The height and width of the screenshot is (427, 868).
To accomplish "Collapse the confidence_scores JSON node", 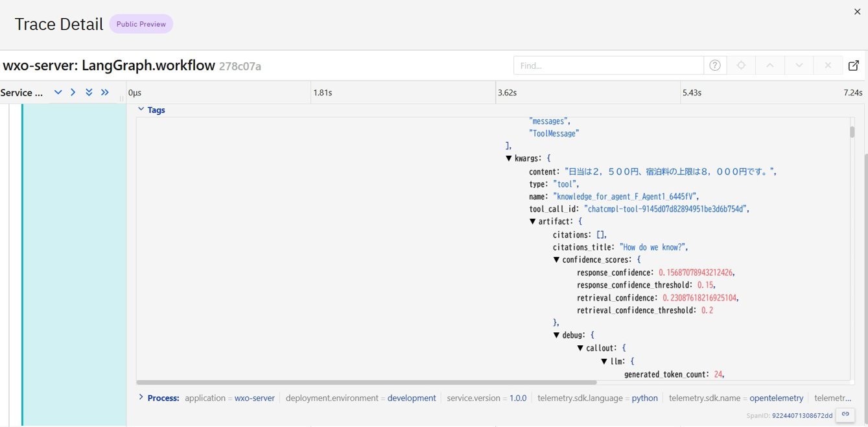I will (x=556, y=260).
